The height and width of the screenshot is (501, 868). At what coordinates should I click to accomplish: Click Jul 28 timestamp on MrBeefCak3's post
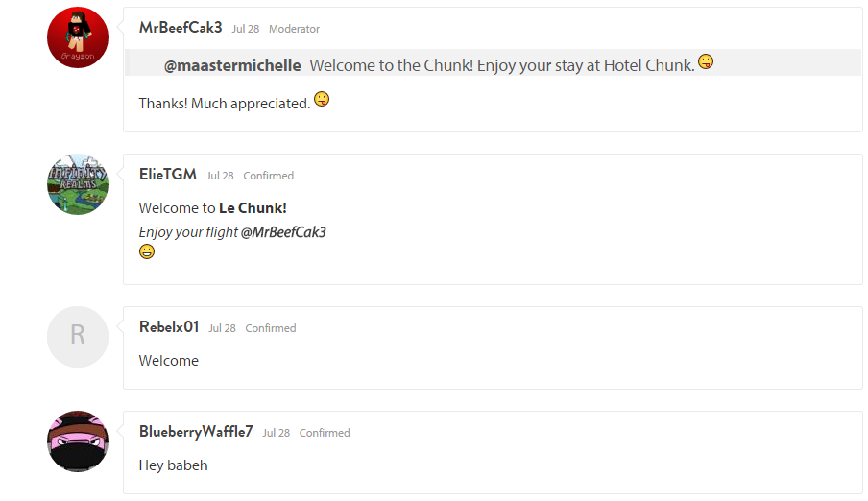point(246,29)
